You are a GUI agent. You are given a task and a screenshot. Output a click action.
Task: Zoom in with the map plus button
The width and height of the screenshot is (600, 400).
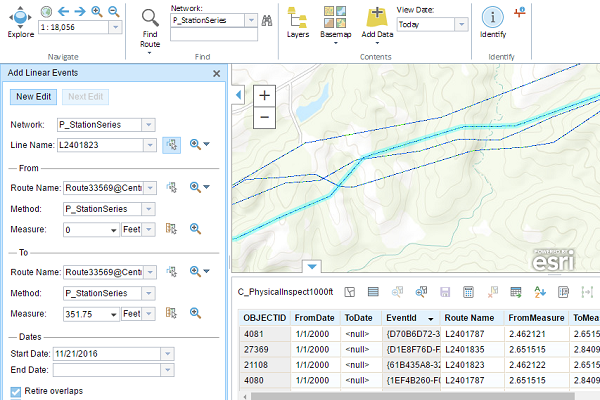pyautogui.click(x=264, y=96)
